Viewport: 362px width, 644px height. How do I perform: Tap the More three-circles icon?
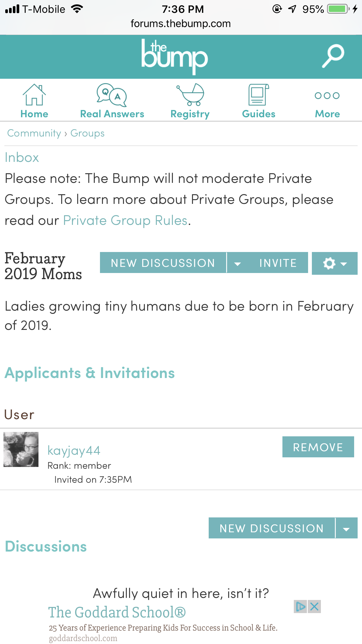pyautogui.click(x=327, y=96)
